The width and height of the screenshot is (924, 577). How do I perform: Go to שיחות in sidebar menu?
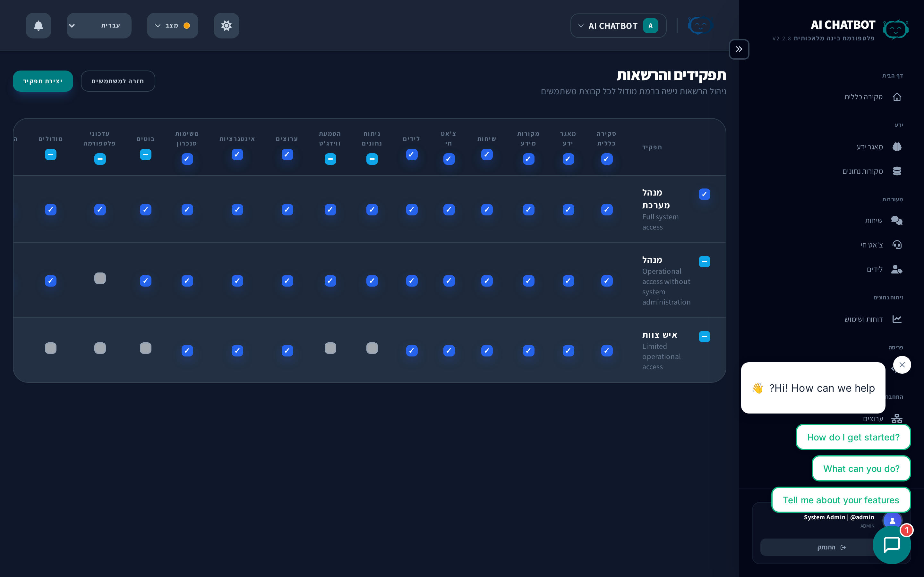[x=873, y=221]
